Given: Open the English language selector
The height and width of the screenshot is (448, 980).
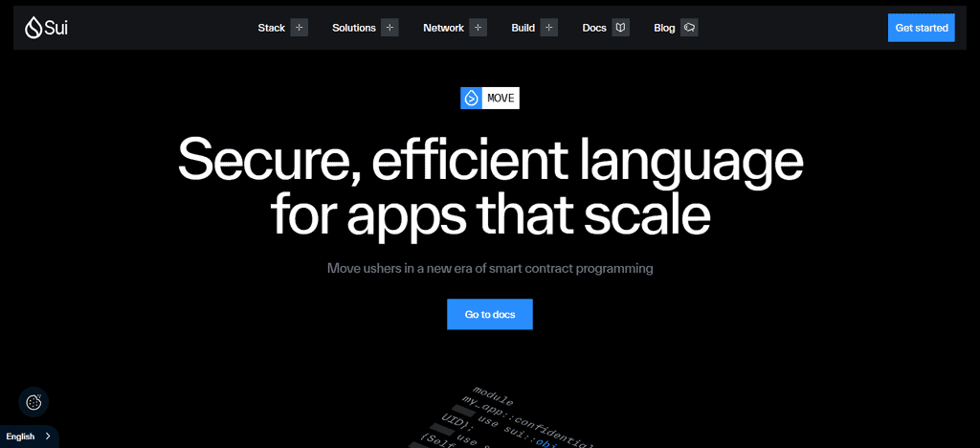Looking at the screenshot, I should [x=29, y=437].
